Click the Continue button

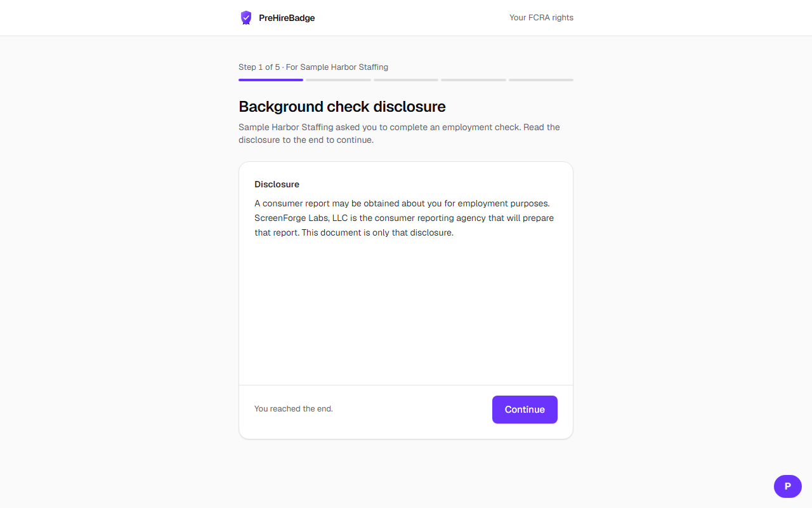click(x=525, y=410)
